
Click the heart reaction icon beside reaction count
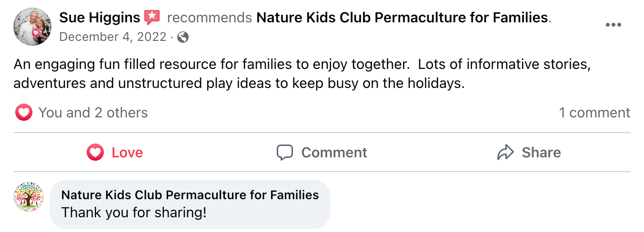(x=23, y=113)
